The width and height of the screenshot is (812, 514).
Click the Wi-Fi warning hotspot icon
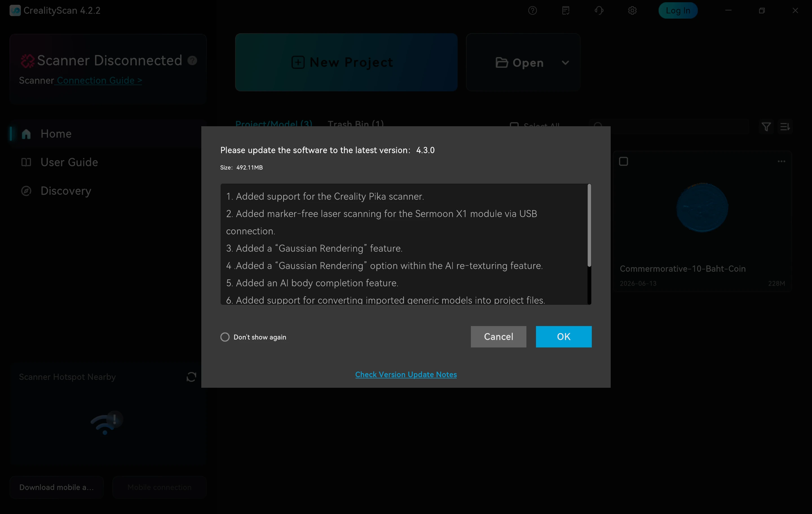107,422
